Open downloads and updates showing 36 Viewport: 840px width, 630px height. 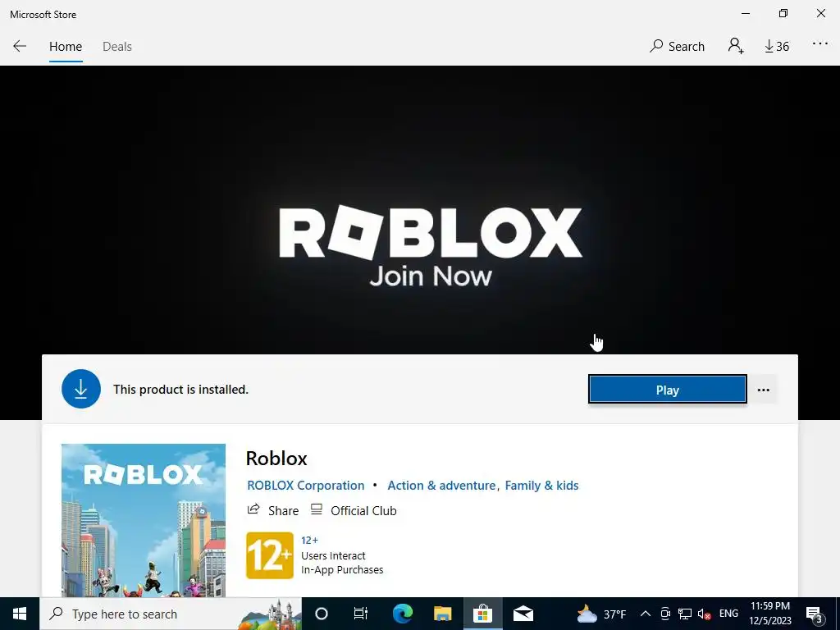pyautogui.click(x=777, y=47)
